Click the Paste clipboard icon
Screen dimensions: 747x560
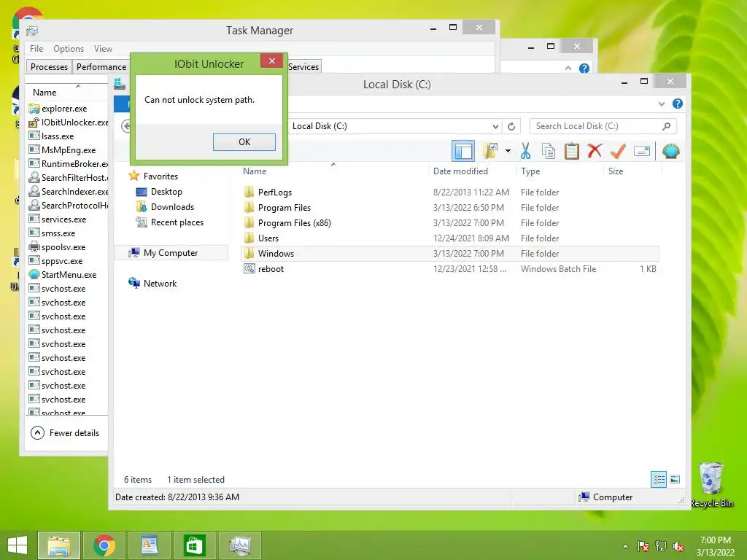(x=572, y=151)
